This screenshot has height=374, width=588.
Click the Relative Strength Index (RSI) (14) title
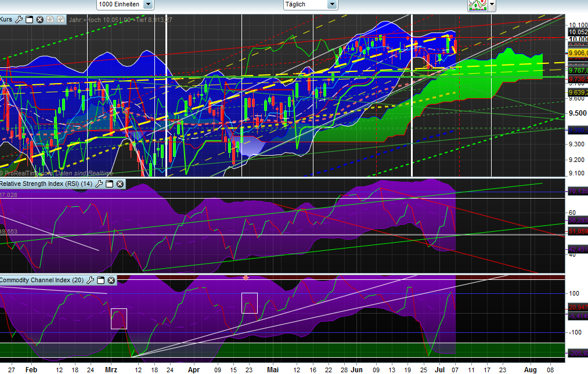(x=46, y=184)
